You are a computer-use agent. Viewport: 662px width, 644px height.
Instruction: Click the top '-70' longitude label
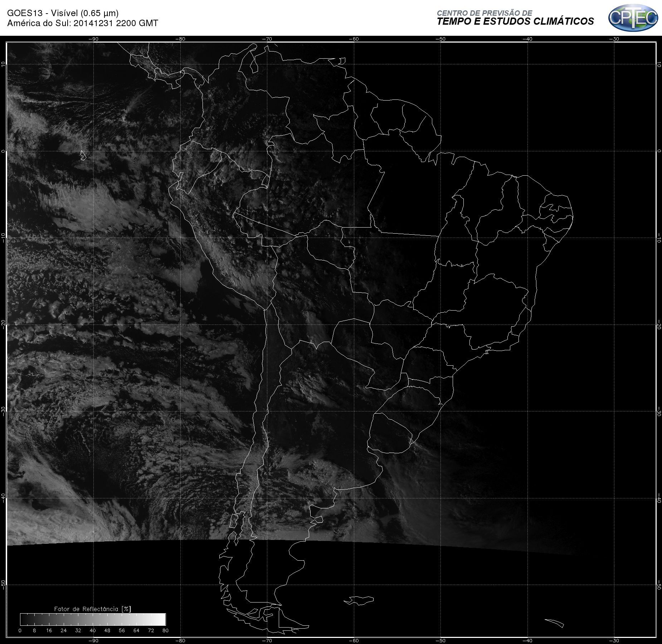point(267,39)
